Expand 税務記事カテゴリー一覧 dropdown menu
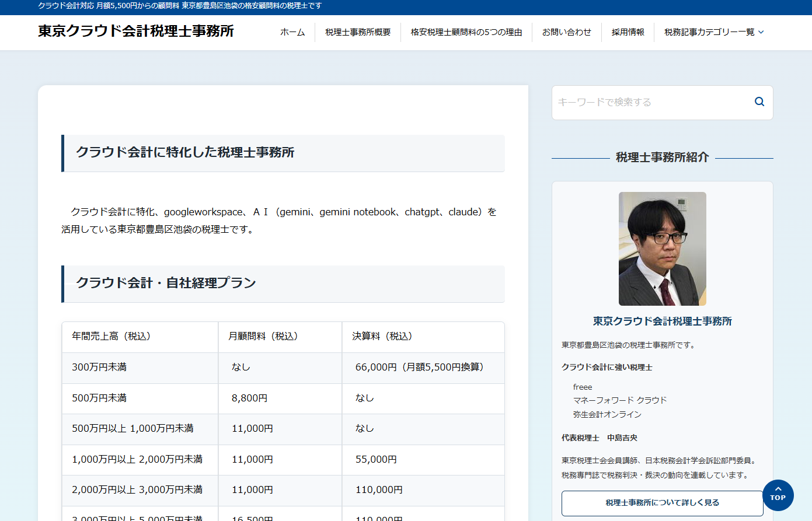This screenshot has height=521, width=812. [714, 32]
